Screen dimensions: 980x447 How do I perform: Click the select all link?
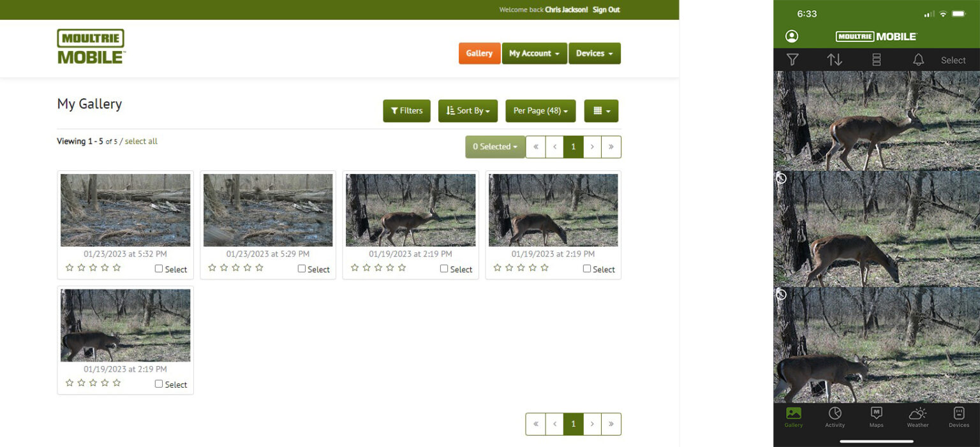[x=141, y=141]
